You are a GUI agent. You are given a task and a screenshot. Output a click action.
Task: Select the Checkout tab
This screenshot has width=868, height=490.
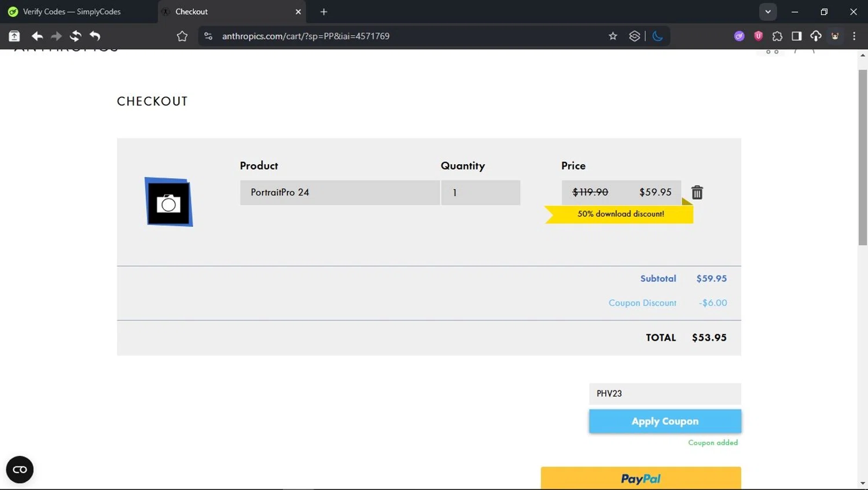pos(231,12)
